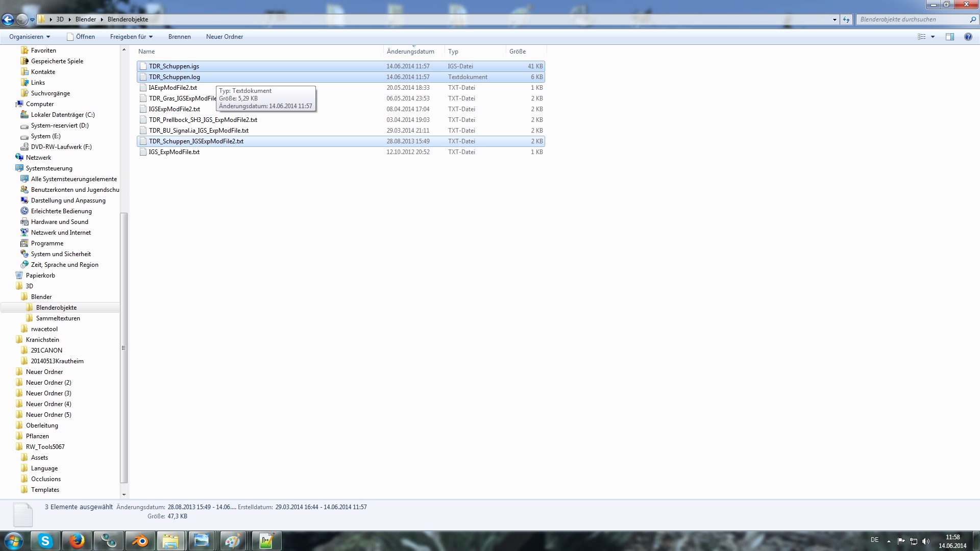Open Blender from the taskbar
Viewport: 980px width, 551px height.
pos(139,541)
